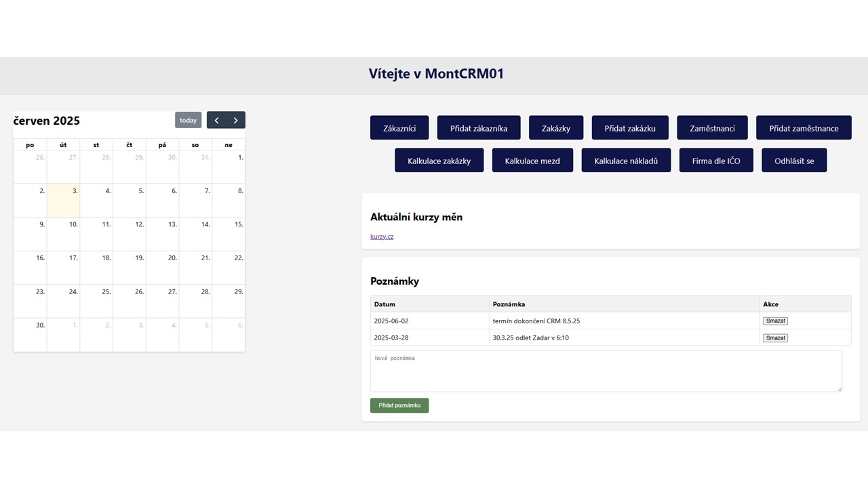Click the 'ne' weekday header

tap(229, 144)
